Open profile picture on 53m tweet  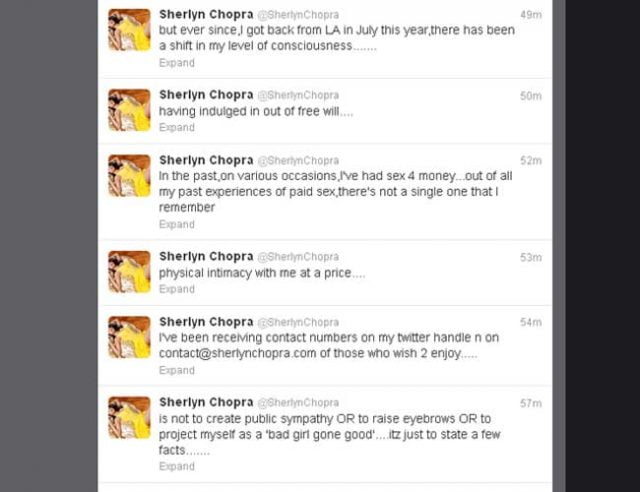coord(129,272)
